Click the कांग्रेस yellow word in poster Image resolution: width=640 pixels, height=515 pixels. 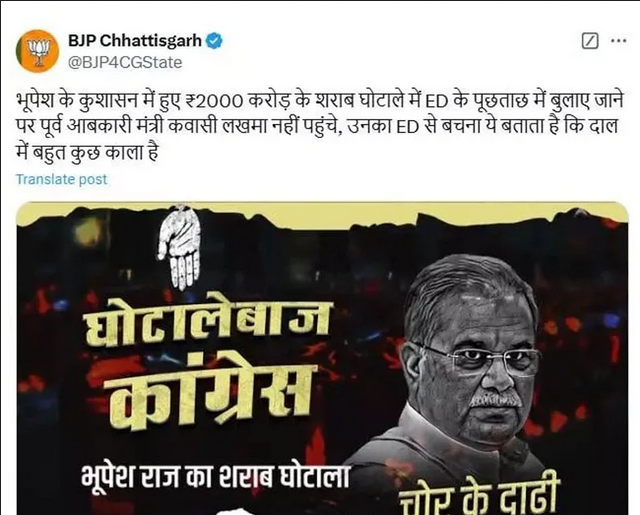pyautogui.click(x=210, y=396)
